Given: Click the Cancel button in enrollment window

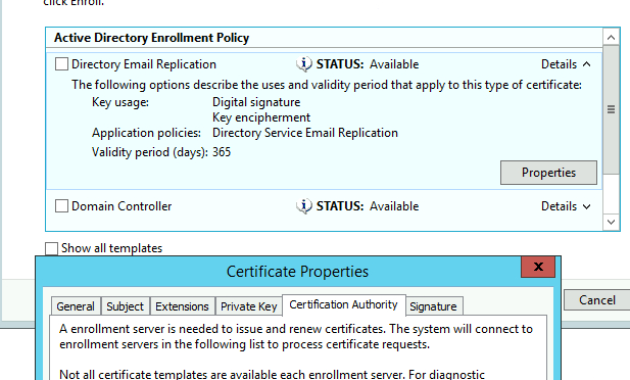Looking at the screenshot, I should (597, 300).
